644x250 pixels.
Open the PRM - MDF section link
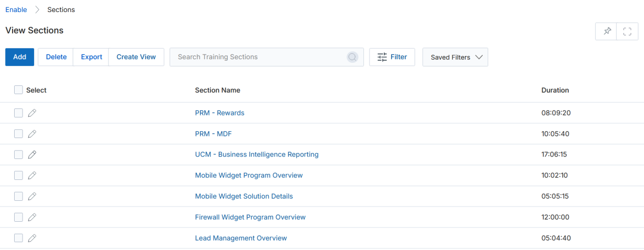click(x=213, y=134)
